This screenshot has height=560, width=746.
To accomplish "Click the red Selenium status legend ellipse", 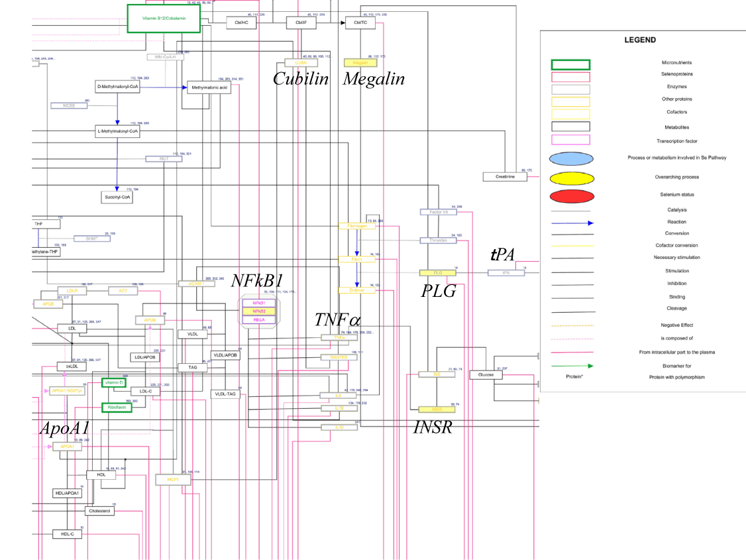I will click(571, 196).
